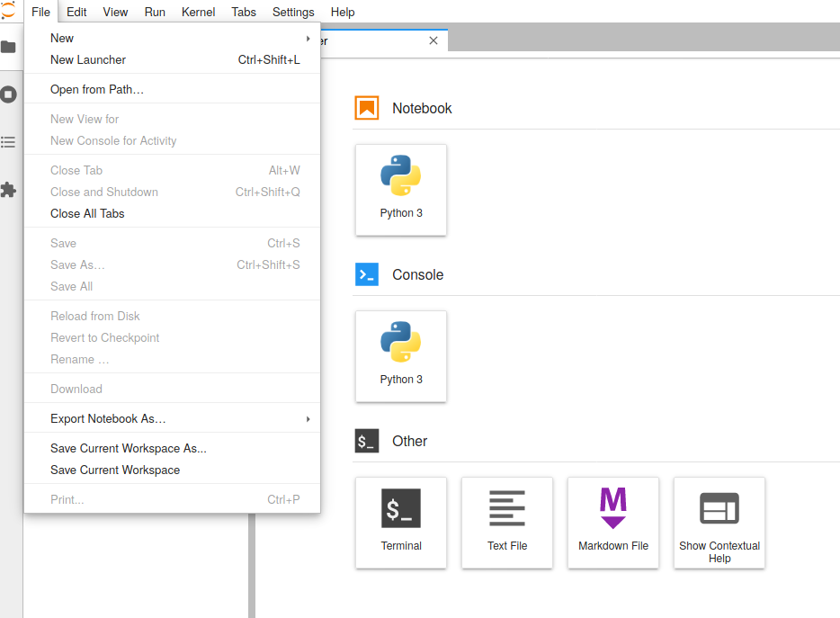The width and height of the screenshot is (840, 618).
Task: Create a new Markdown File
Action: [x=612, y=523]
